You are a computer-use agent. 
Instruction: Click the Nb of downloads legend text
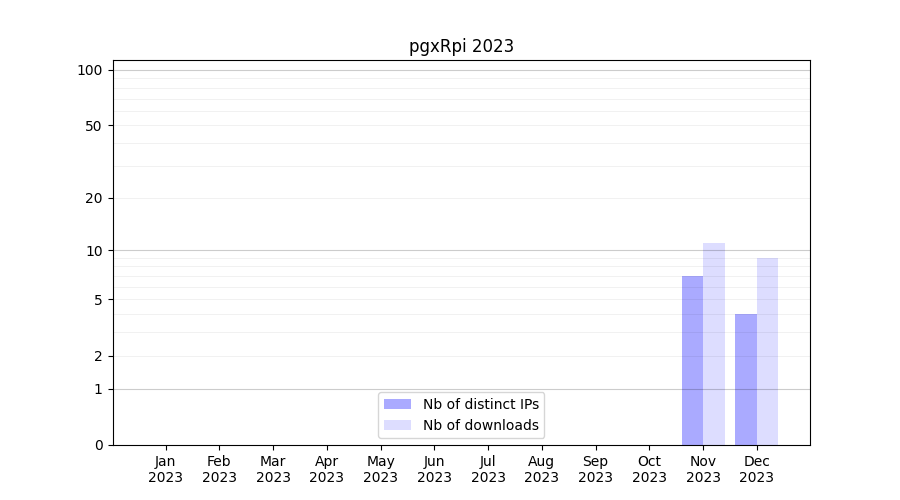point(481,425)
